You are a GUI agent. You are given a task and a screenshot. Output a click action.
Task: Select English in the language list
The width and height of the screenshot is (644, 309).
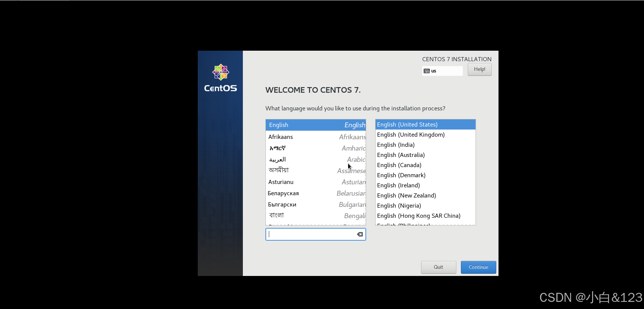tap(315, 125)
